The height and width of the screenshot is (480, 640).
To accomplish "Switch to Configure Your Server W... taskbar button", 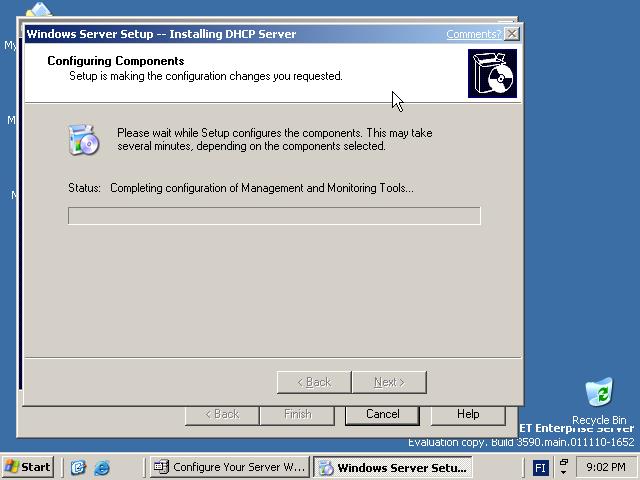I will [x=230, y=467].
